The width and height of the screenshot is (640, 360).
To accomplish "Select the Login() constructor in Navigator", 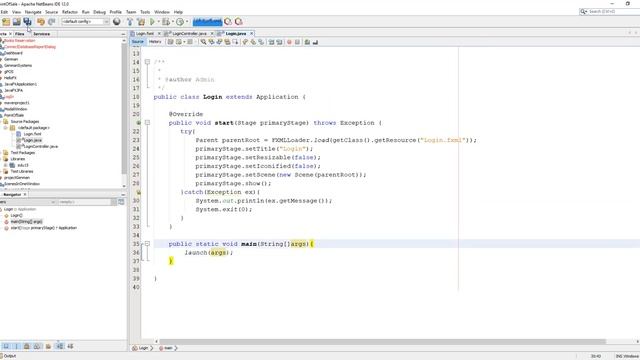I will (x=16, y=215).
